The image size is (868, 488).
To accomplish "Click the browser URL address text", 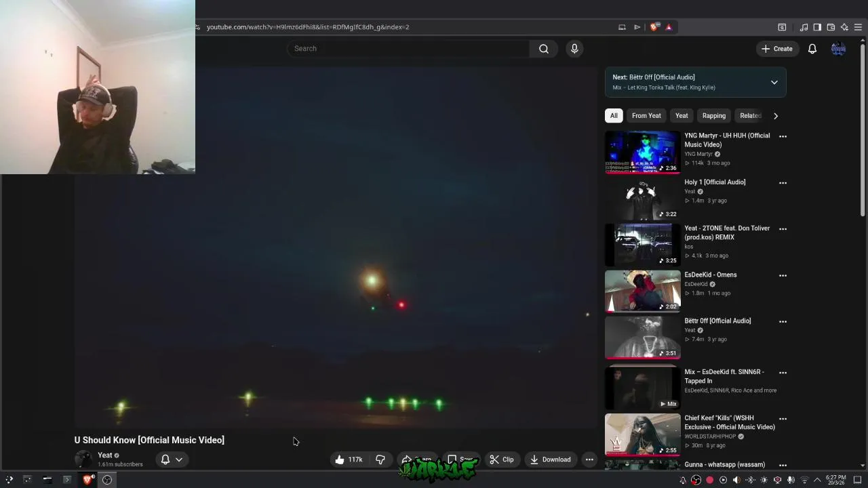I will coord(308,27).
